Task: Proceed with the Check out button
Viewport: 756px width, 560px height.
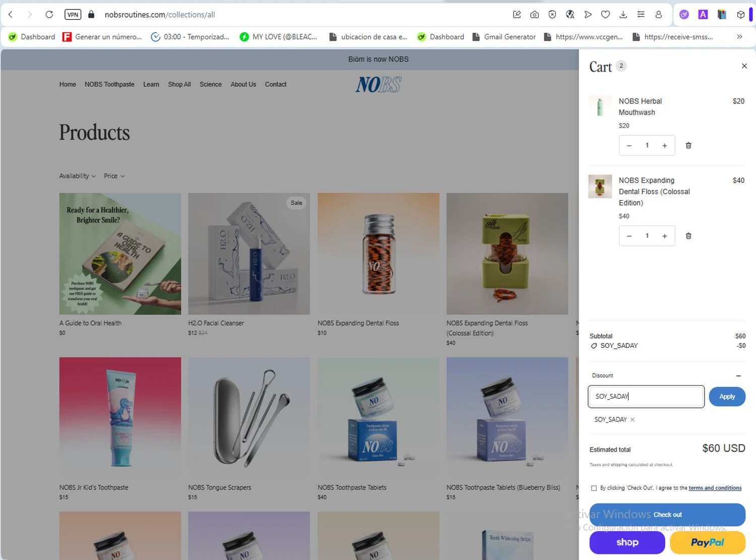Action: pos(667,515)
